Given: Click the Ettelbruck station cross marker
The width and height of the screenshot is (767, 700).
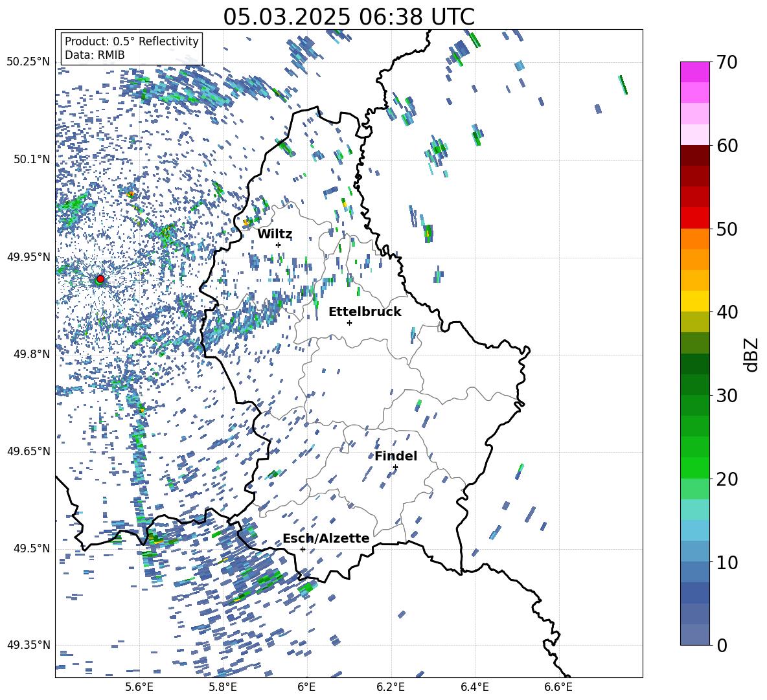Looking at the screenshot, I should [349, 322].
